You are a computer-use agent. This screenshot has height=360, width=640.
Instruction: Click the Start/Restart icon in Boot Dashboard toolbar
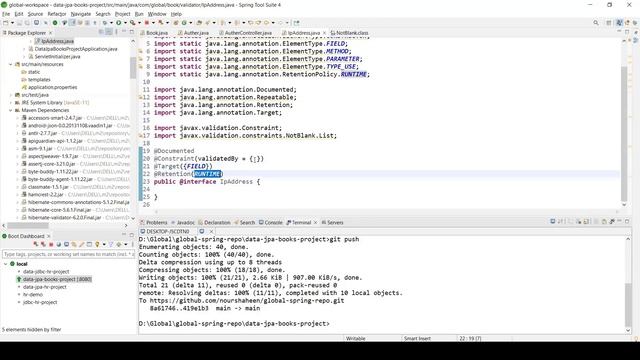click(x=36, y=244)
